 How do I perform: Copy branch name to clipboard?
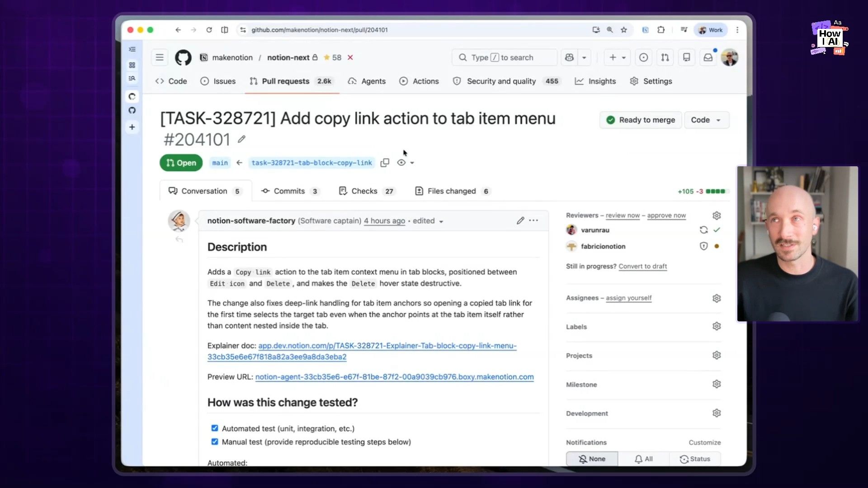(x=385, y=163)
